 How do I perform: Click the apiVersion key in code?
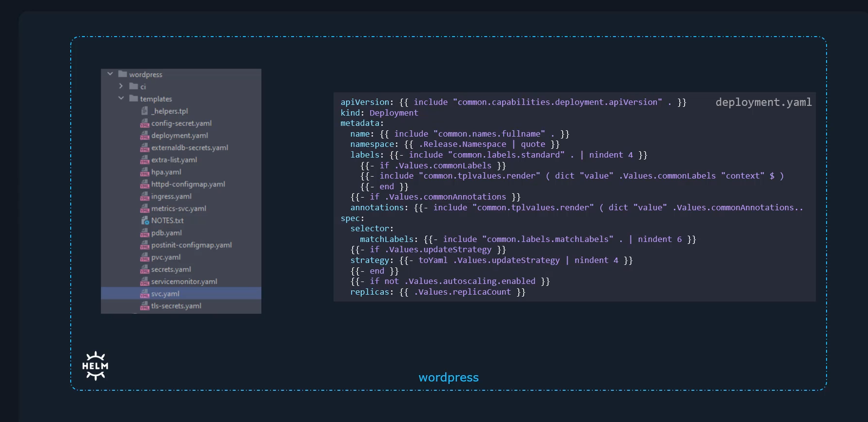click(x=365, y=102)
